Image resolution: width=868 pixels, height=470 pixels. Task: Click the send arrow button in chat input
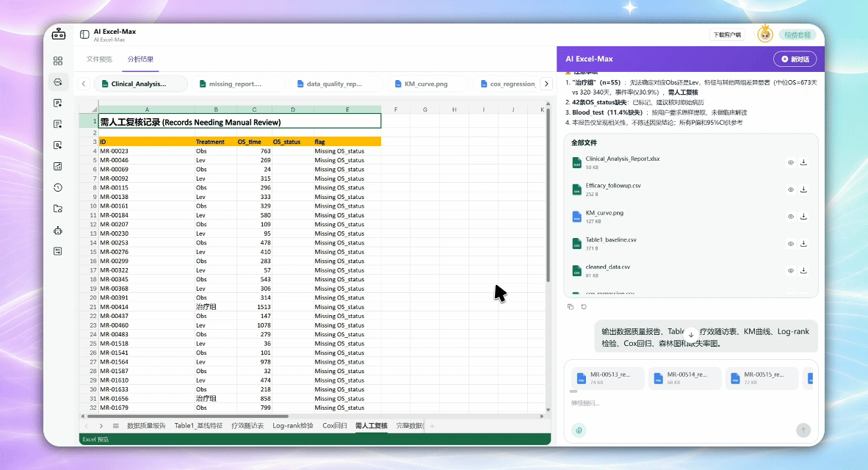tap(803, 430)
